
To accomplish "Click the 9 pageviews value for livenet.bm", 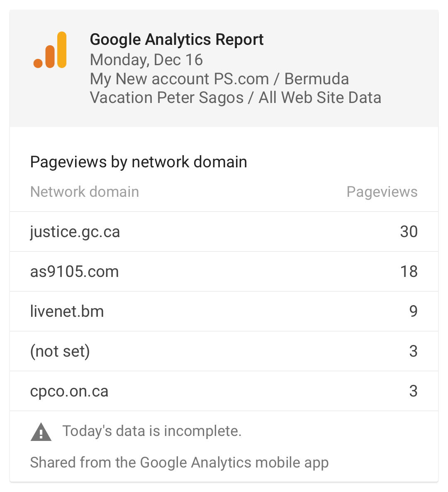I will [414, 311].
